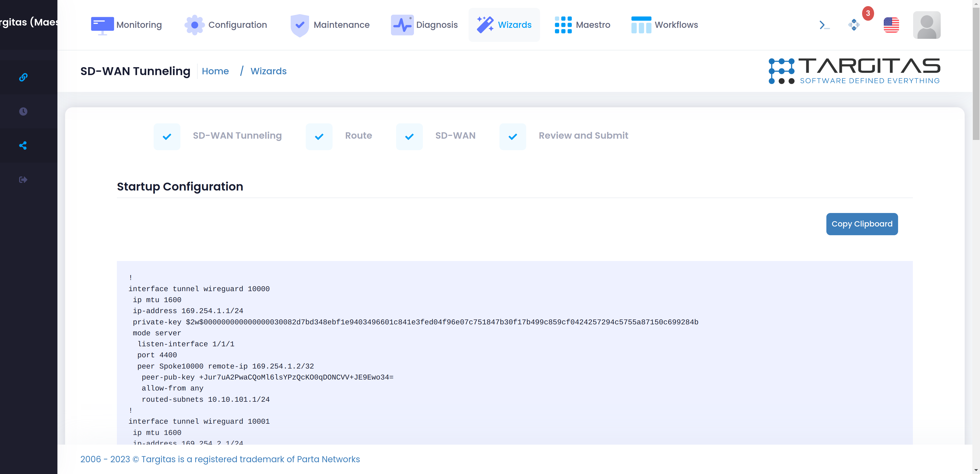The width and height of the screenshot is (980, 474).
Task: Open the Configuration menu
Action: pyautogui.click(x=226, y=25)
